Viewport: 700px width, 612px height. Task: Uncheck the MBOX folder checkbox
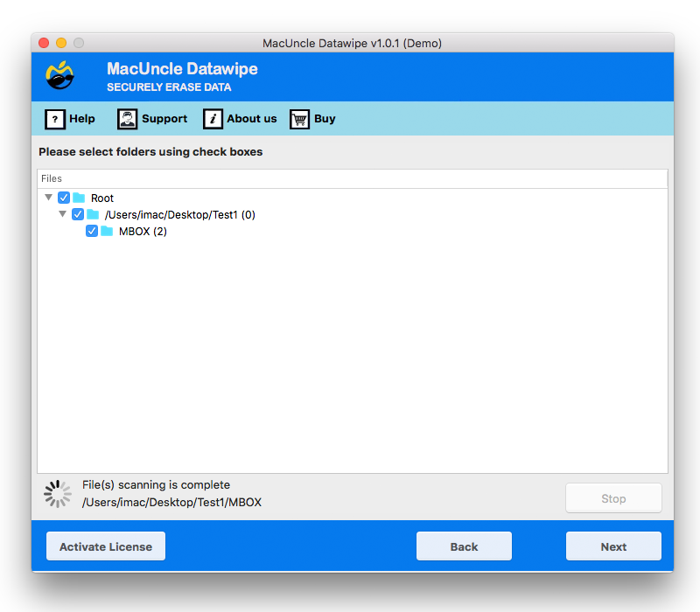tap(92, 231)
